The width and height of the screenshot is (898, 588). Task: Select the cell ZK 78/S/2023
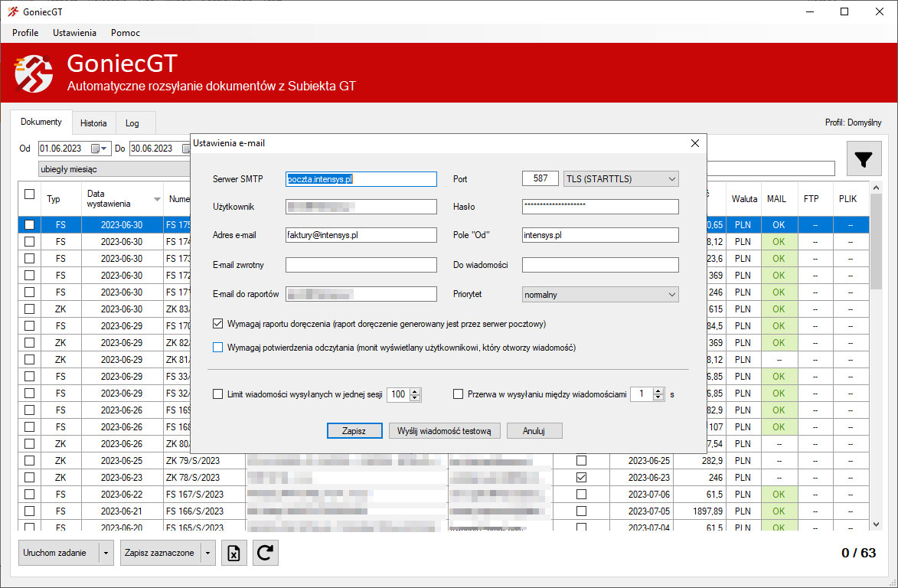(x=204, y=478)
